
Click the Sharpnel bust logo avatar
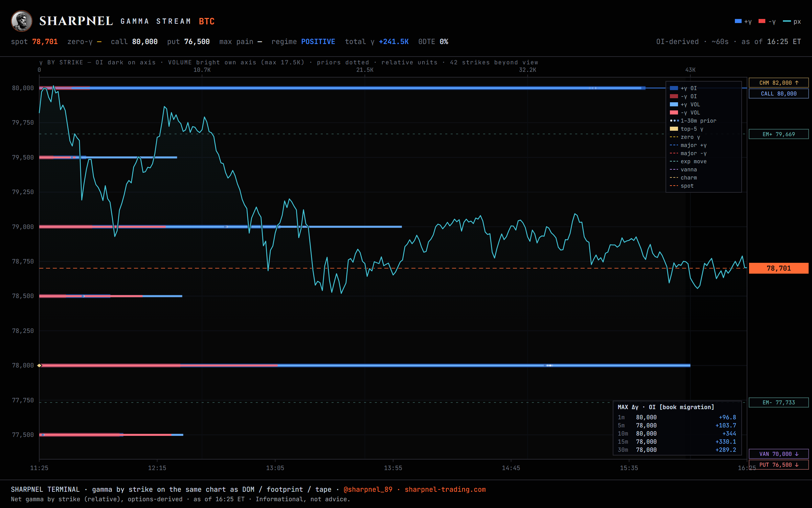tap(22, 21)
